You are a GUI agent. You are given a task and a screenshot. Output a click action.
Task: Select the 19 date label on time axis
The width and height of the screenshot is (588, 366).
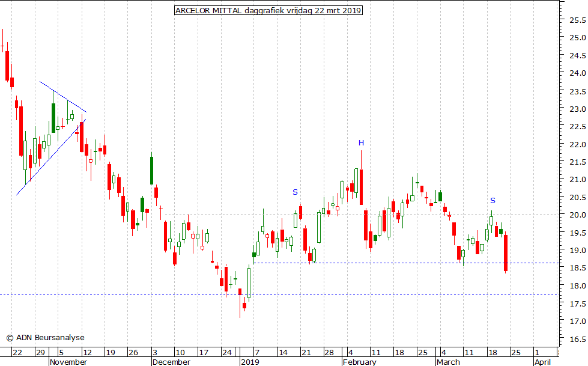pyautogui.click(x=111, y=353)
